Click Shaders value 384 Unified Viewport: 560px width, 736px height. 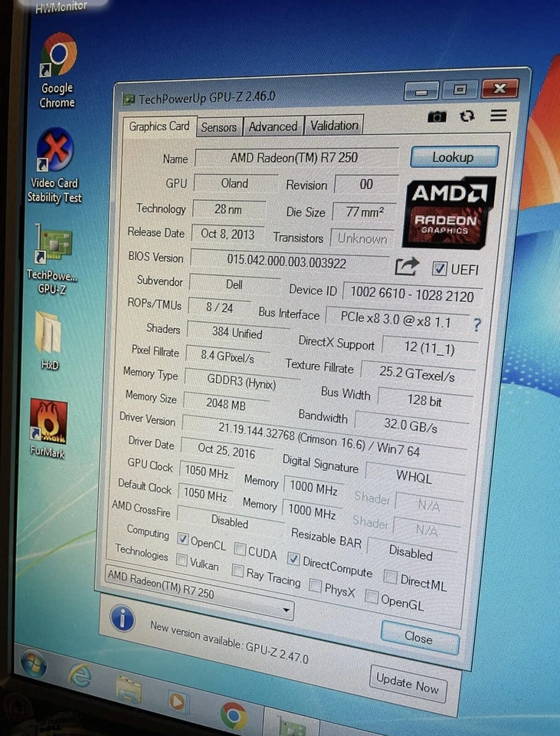tap(237, 333)
